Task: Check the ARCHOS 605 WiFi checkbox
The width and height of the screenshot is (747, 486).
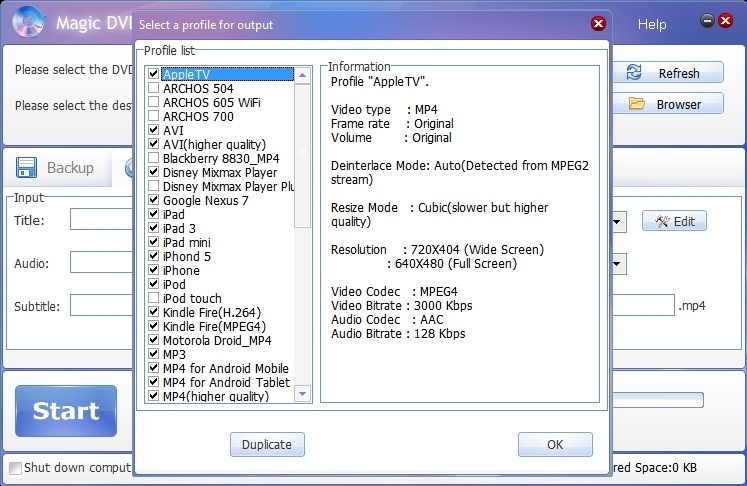Action: (x=153, y=101)
